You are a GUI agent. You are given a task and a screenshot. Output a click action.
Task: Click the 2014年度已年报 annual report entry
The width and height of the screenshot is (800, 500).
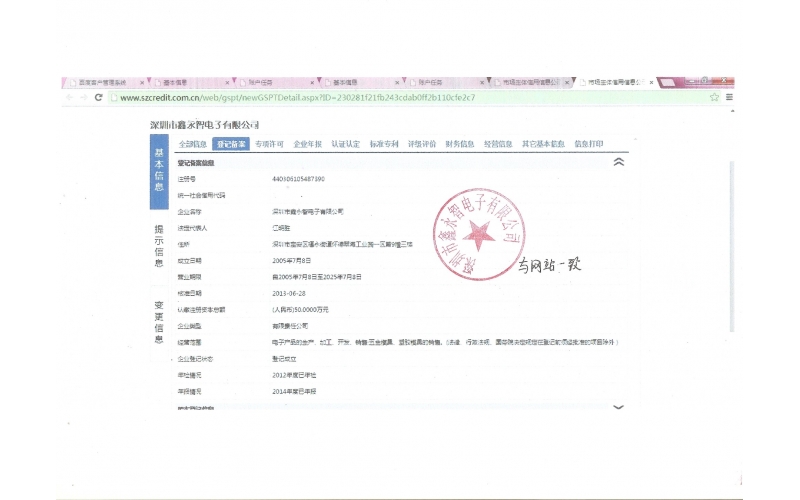tap(294, 391)
